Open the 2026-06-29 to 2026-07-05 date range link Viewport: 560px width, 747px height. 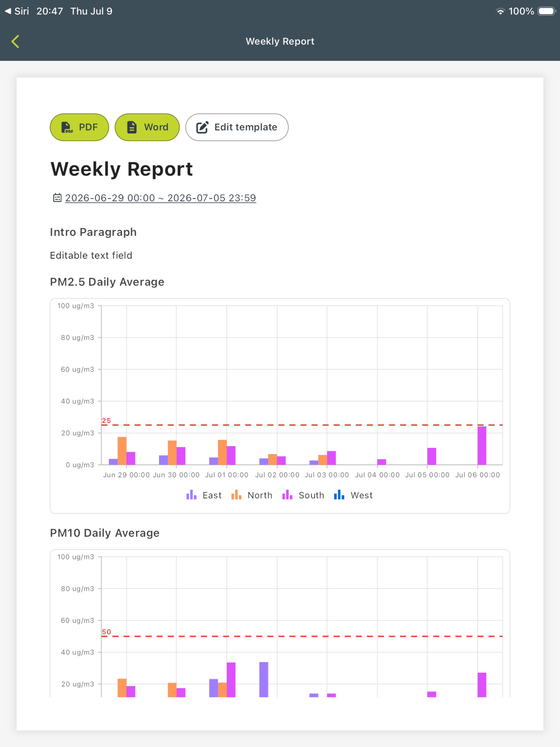click(161, 198)
